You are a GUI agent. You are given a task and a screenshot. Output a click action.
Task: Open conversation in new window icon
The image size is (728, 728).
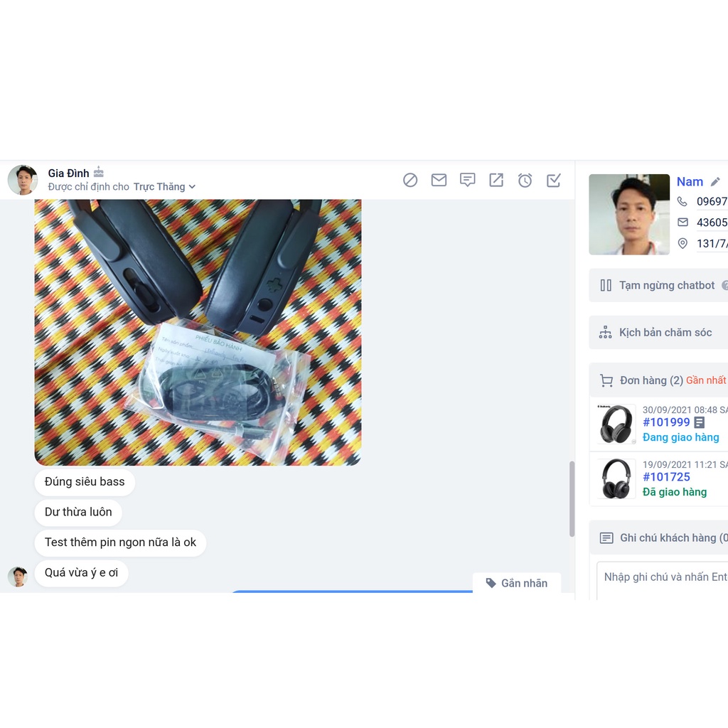click(496, 180)
